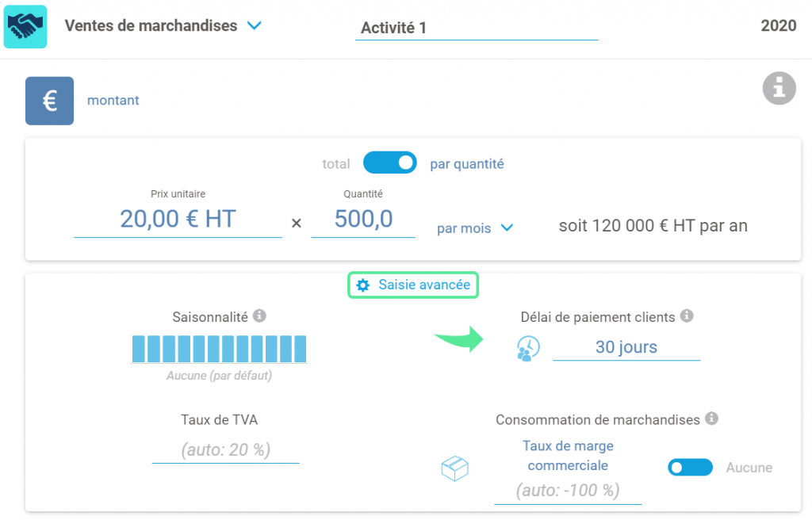This screenshot has height=520, width=812.
Task: Toggle the total / par quantité switch
Action: tap(390, 162)
